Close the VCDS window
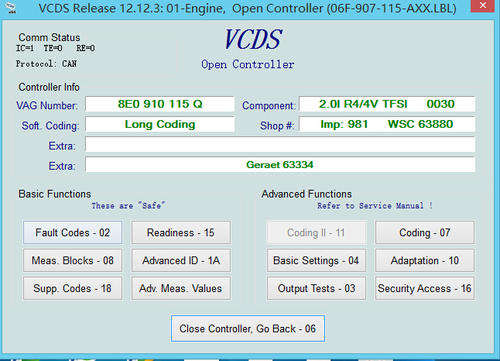The image size is (500, 361). pos(483,5)
